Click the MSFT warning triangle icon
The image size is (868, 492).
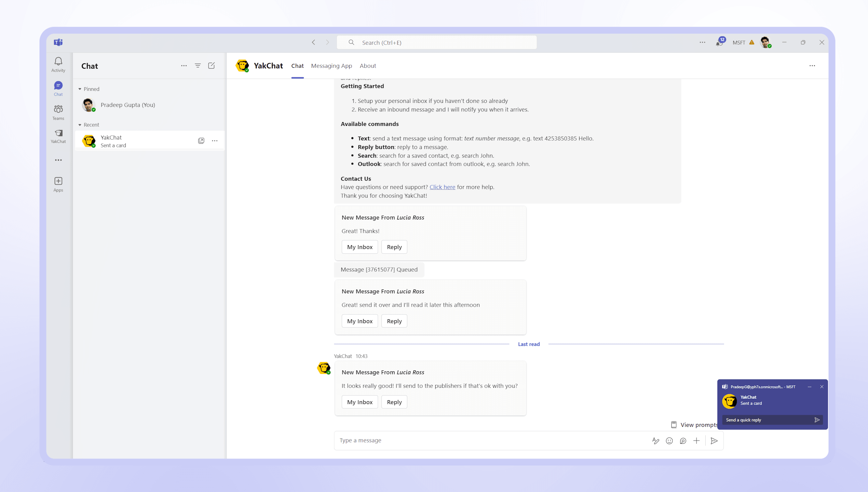752,42
